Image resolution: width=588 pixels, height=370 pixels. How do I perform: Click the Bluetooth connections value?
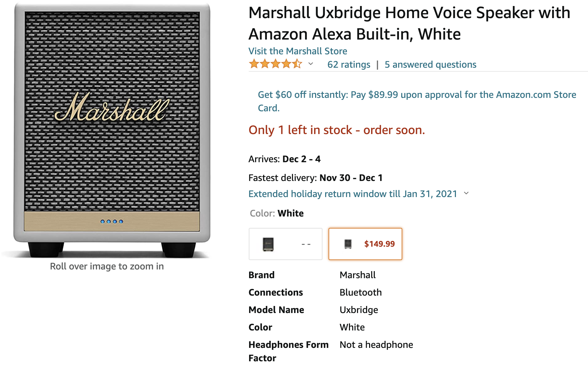tap(360, 293)
